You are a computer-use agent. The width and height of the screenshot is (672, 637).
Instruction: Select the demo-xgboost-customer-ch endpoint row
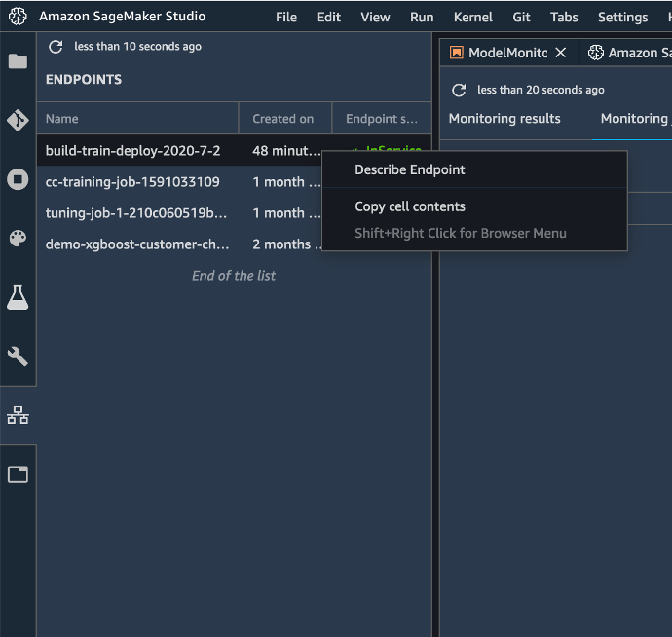pyautogui.click(x=136, y=244)
